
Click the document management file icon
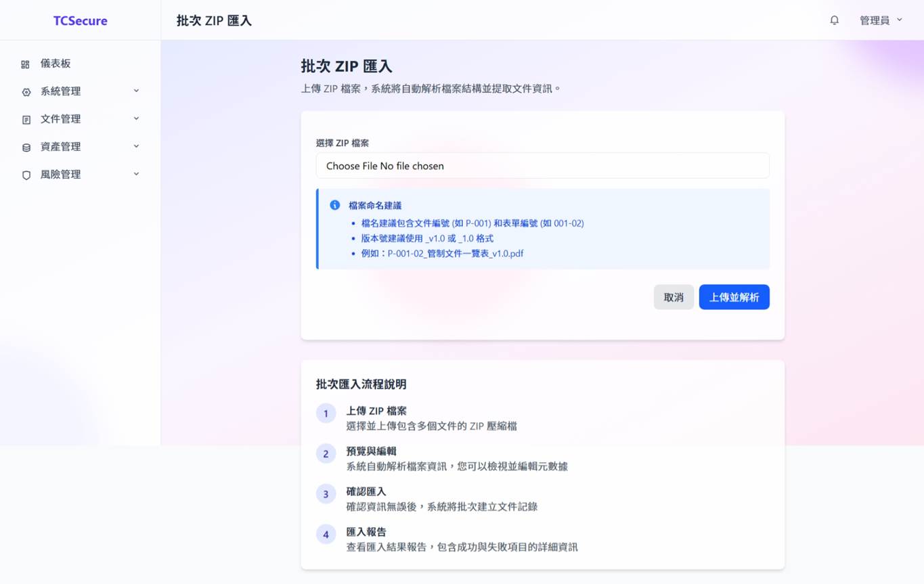click(26, 120)
